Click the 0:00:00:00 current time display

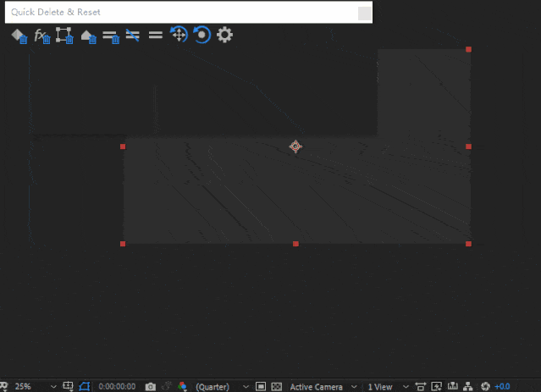(117, 387)
